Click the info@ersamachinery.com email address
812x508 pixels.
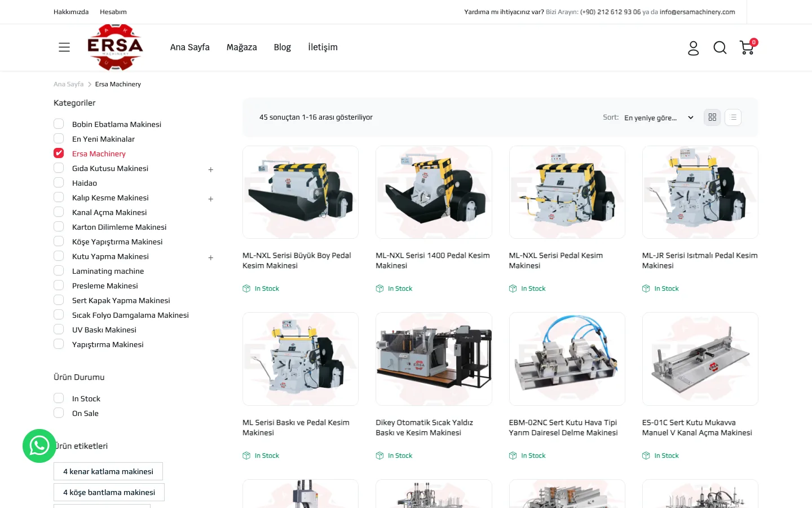(698, 12)
